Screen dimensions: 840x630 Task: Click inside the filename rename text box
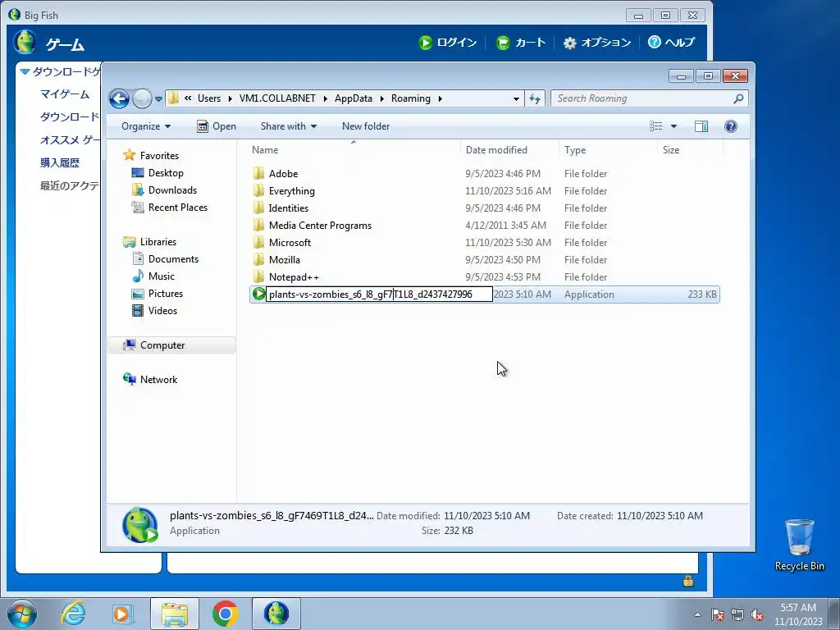click(379, 294)
